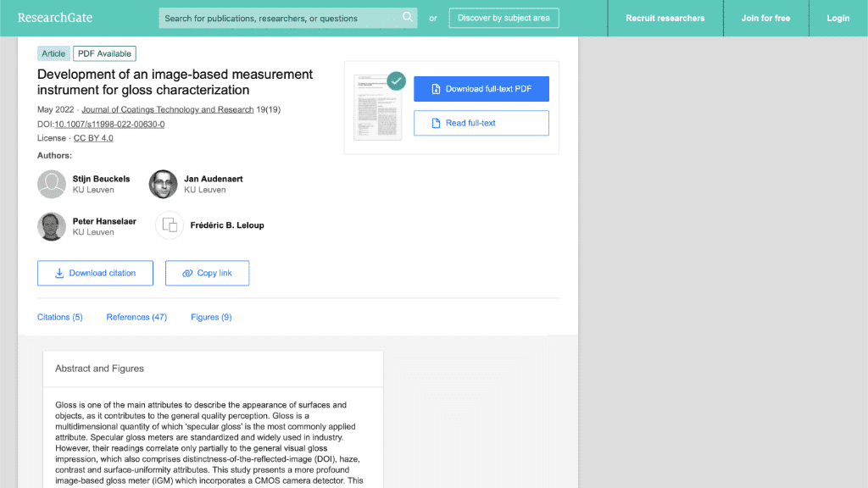Open the DOI link 10.1007/s11998-022-00630-0
The width and height of the screenshot is (868, 488).
pyautogui.click(x=109, y=124)
